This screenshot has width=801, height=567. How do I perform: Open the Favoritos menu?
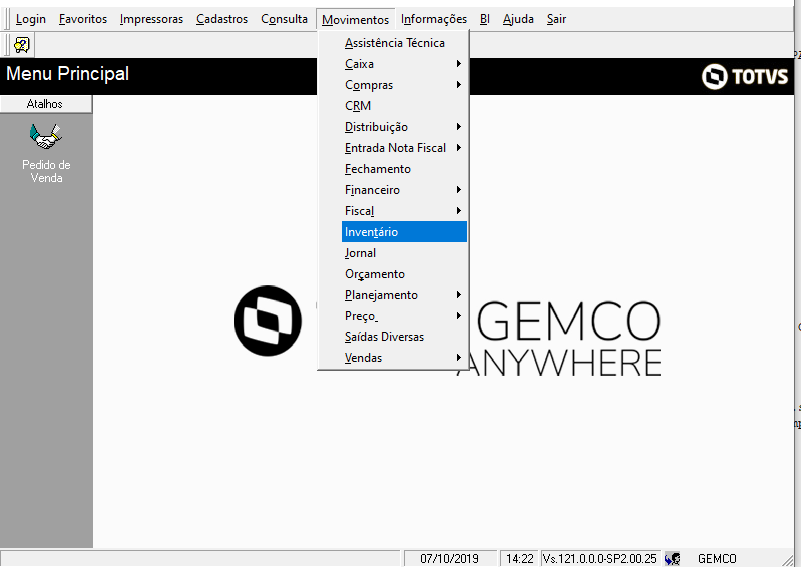click(x=83, y=19)
